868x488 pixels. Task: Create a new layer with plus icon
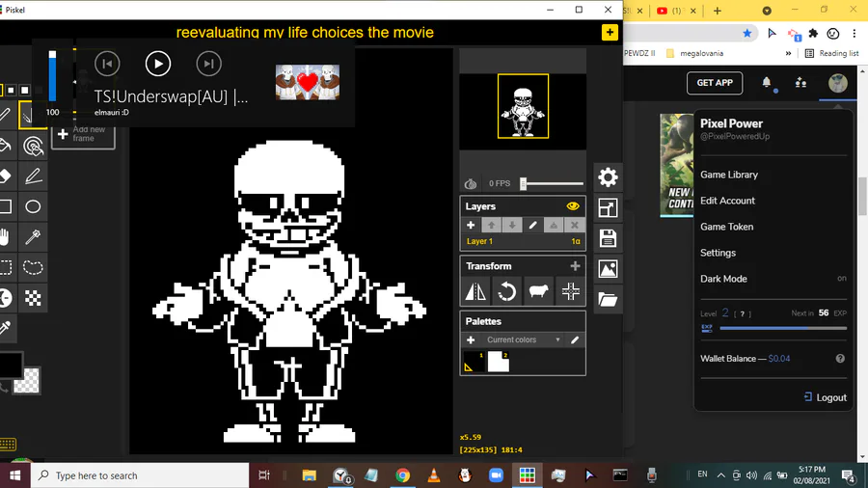(471, 225)
